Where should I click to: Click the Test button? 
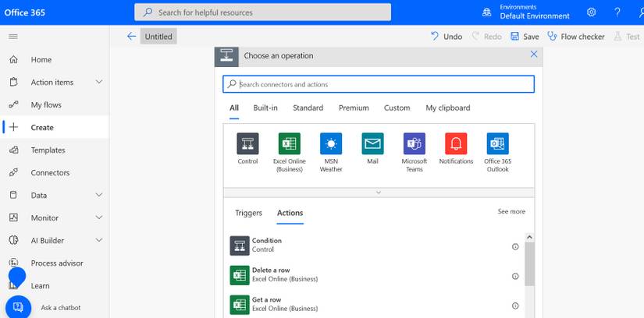627,37
